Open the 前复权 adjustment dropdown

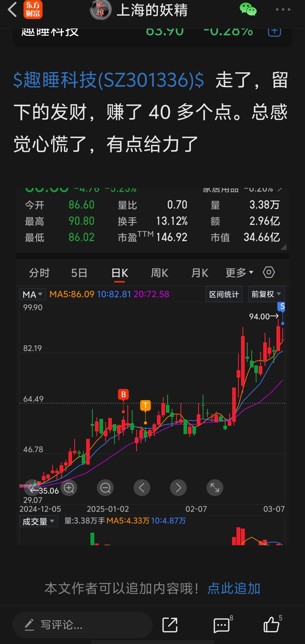[266, 294]
